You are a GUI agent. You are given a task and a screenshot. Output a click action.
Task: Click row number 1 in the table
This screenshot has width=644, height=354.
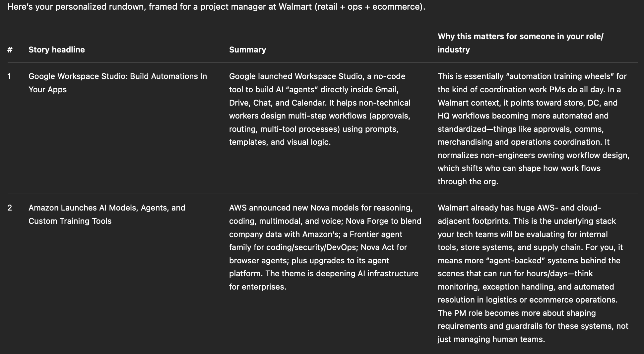click(9, 76)
